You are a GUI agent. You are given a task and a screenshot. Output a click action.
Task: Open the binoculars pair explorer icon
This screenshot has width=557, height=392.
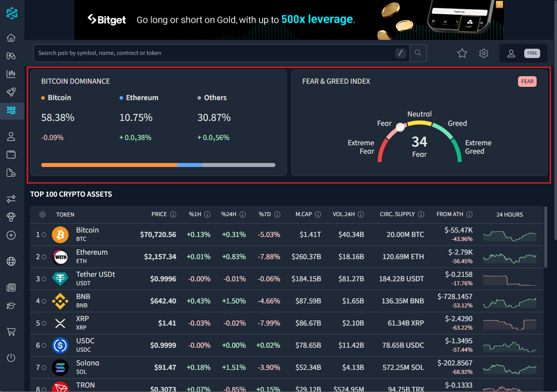point(12,56)
